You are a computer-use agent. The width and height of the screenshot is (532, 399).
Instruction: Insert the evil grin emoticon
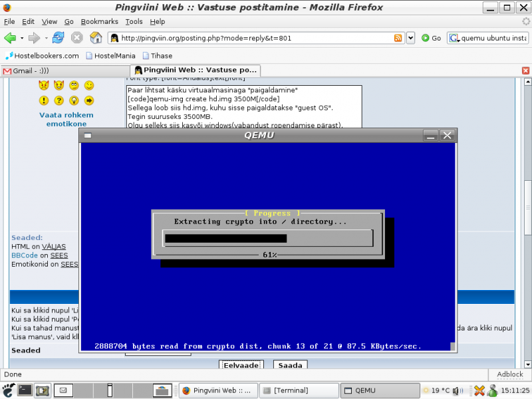[x=59, y=85]
